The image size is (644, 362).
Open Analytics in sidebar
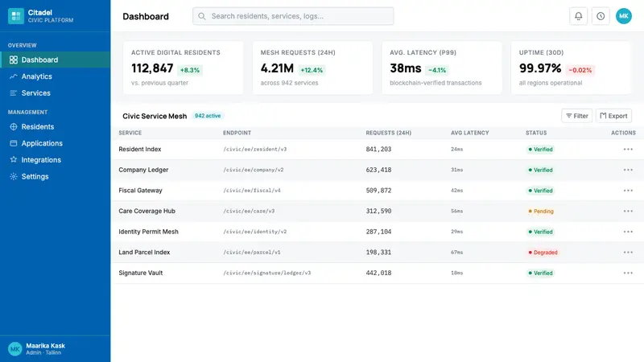click(55, 76)
